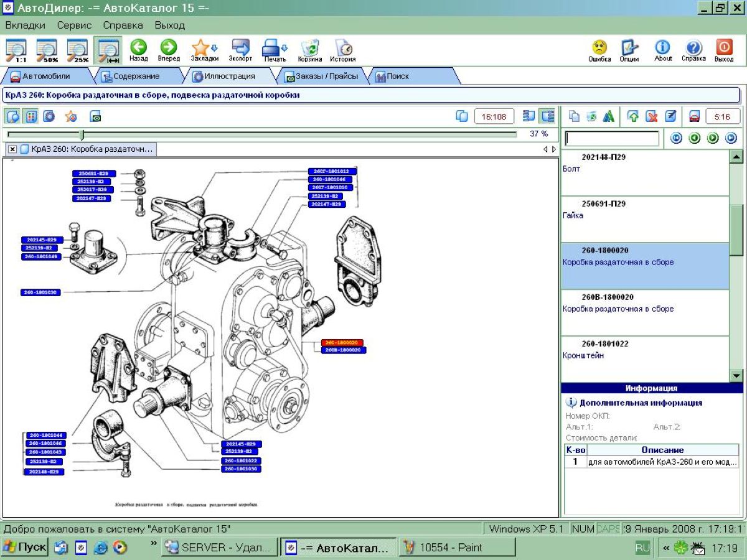Go back with the Назад button
747x560 pixels.
coord(138,50)
